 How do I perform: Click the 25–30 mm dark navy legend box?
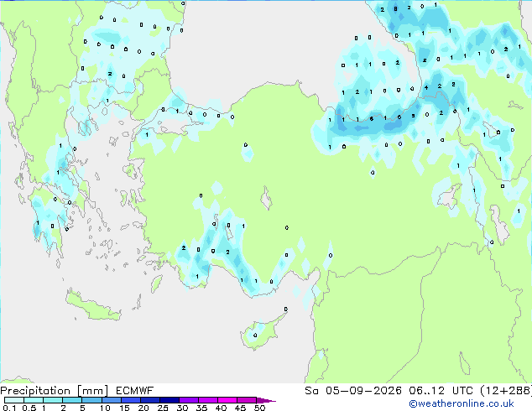point(169,400)
